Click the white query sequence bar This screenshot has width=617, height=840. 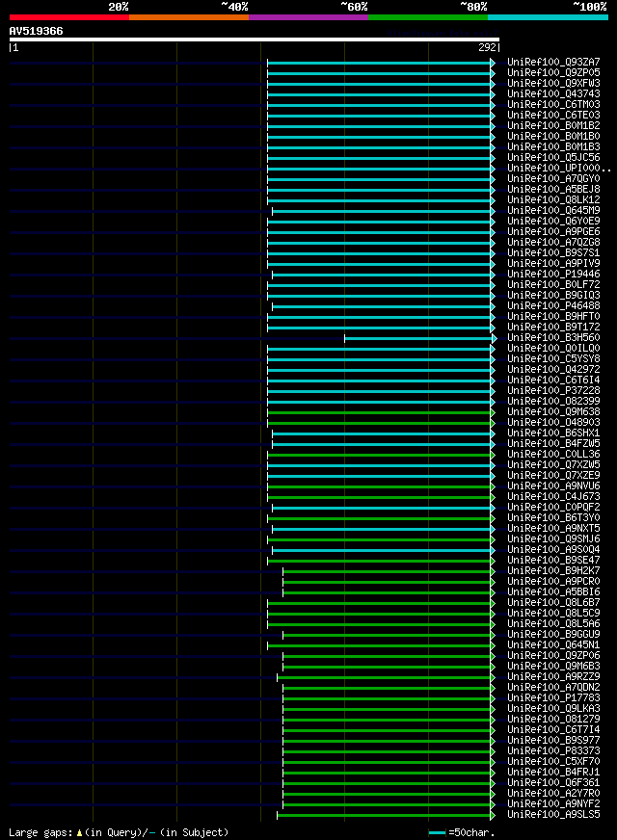[x=255, y=39]
